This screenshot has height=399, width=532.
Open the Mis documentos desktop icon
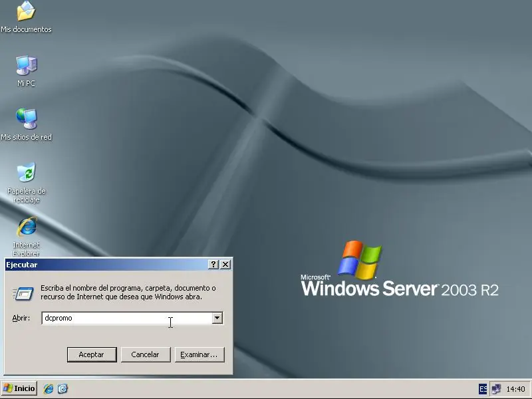26,17
